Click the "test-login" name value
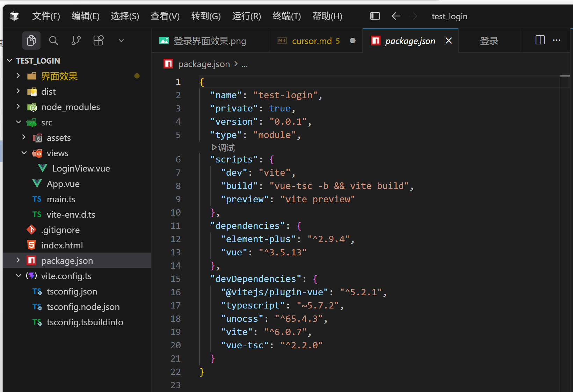Screen dimensions: 573x392 (285, 95)
